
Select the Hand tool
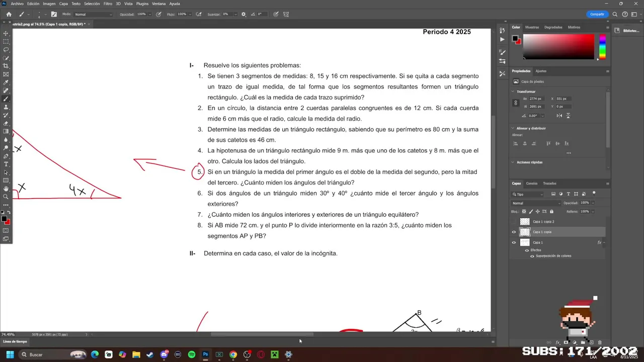coord(6,189)
